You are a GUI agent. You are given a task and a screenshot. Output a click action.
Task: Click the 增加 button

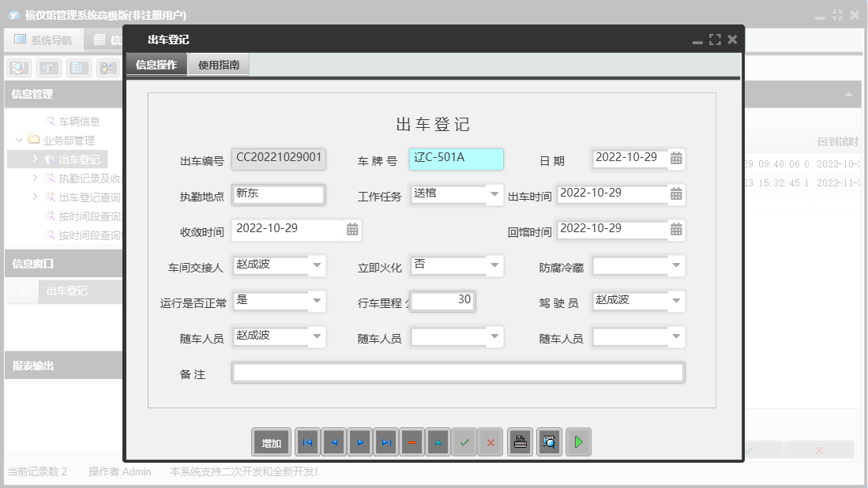[272, 443]
